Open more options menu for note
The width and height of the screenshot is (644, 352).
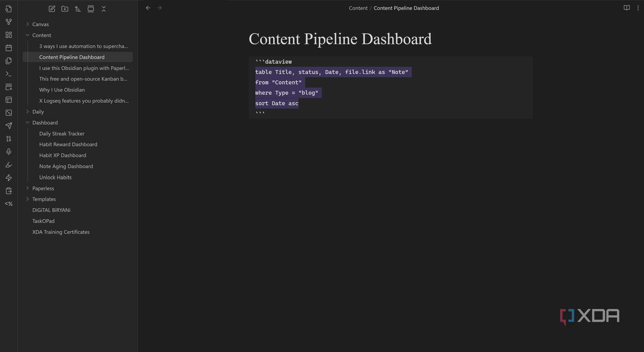click(638, 8)
